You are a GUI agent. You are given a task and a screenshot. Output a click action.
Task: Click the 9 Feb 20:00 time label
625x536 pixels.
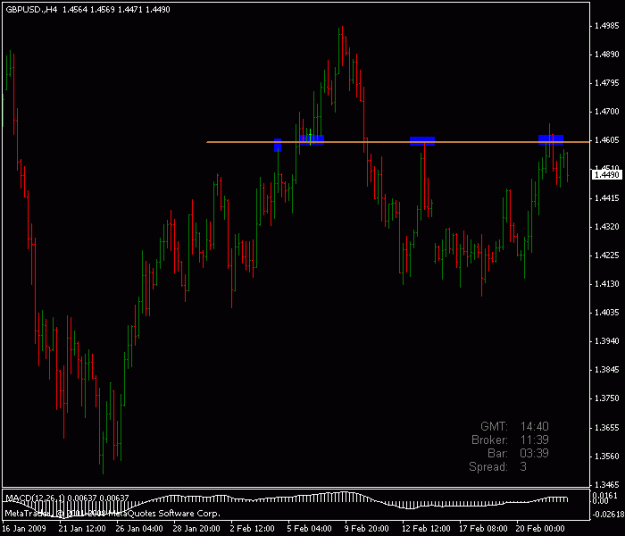click(367, 529)
